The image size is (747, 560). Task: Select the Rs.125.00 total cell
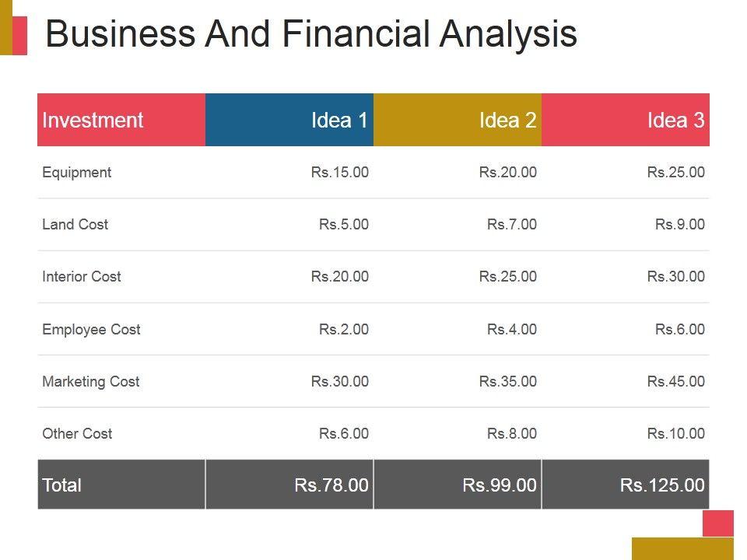[x=662, y=485]
